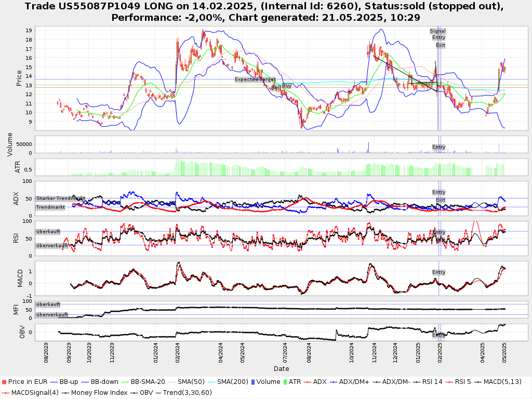Click the Signal marker label on price chart
This screenshot has height=399, width=532.
click(x=437, y=31)
